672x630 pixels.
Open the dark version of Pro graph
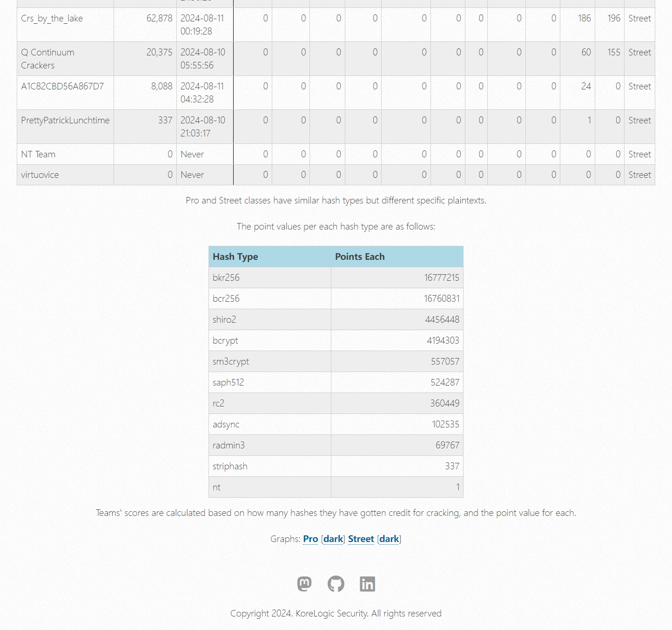(x=333, y=539)
